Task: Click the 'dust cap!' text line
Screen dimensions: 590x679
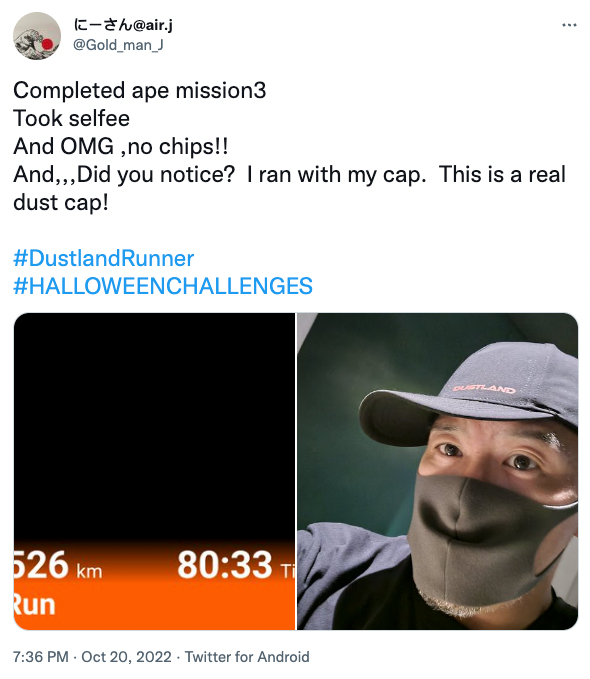Action: point(61,203)
